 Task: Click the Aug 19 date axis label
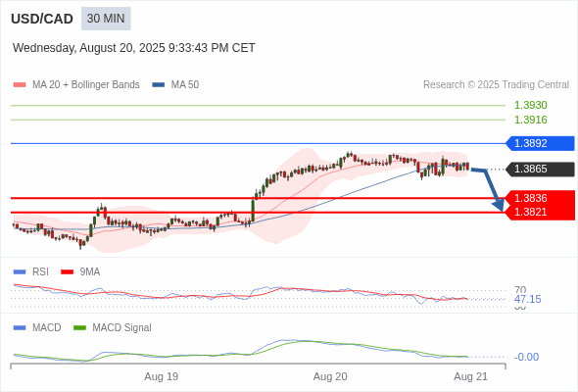tap(161, 376)
